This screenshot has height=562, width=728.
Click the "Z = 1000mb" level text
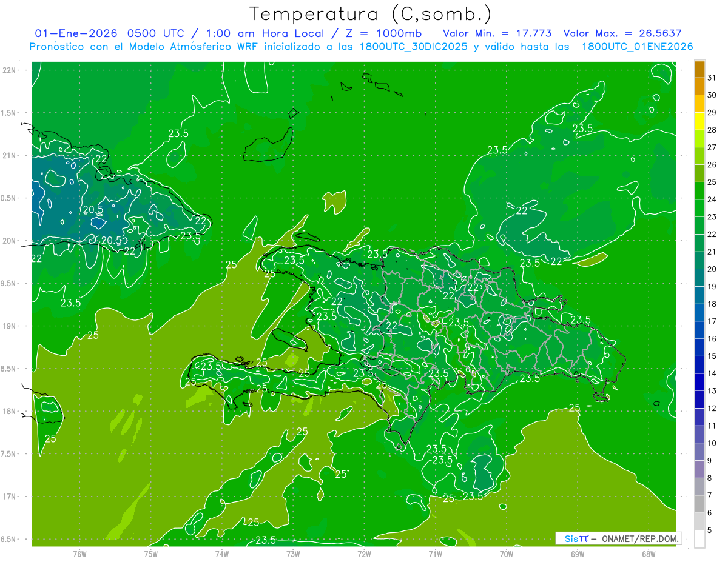click(382, 33)
